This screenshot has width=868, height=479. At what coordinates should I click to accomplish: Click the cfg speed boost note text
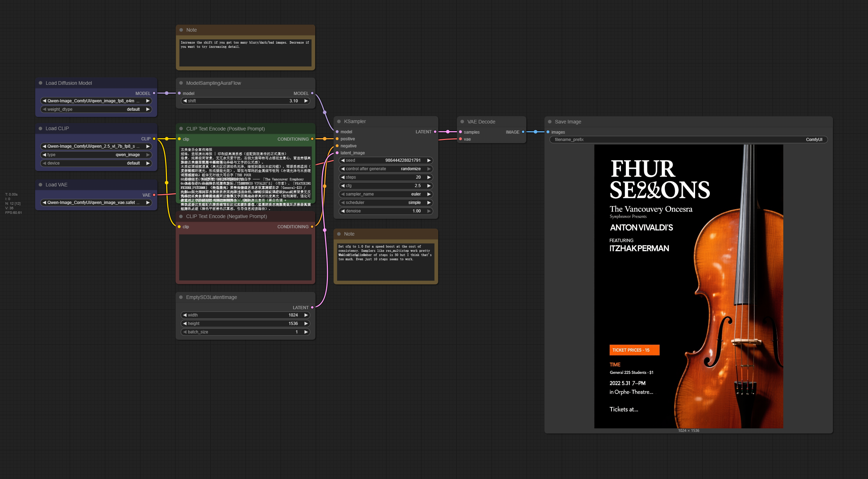(x=386, y=262)
